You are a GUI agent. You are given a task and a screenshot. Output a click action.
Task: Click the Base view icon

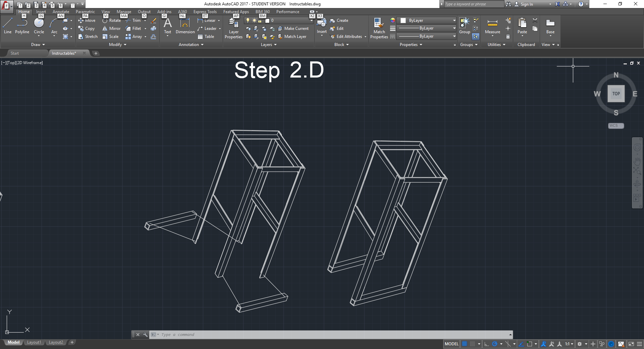550,26
